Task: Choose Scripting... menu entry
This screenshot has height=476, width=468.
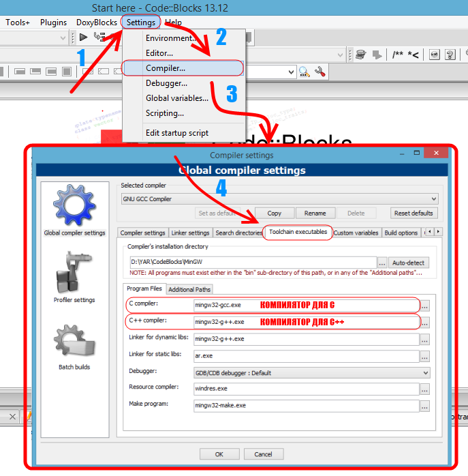Action: [184, 113]
